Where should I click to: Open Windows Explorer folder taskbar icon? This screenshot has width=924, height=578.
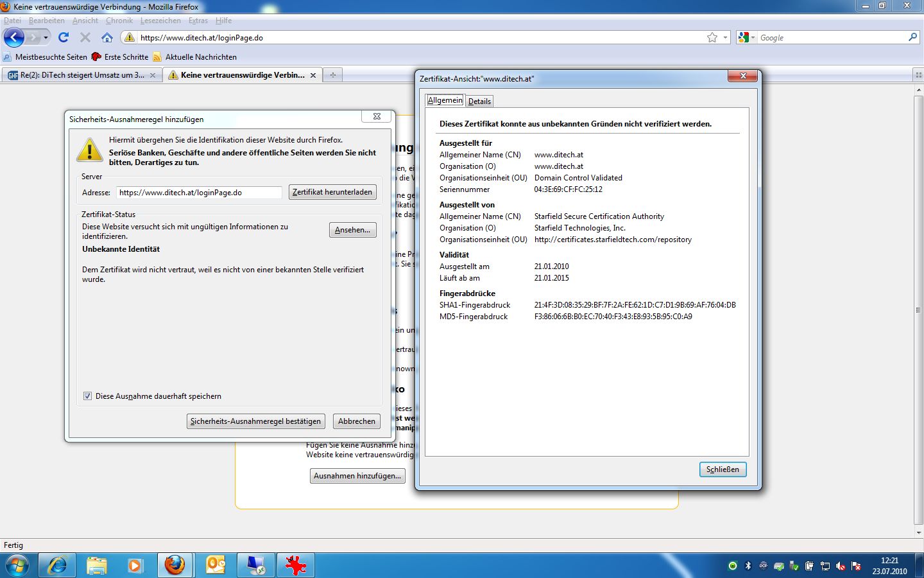click(x=97, y=565)
